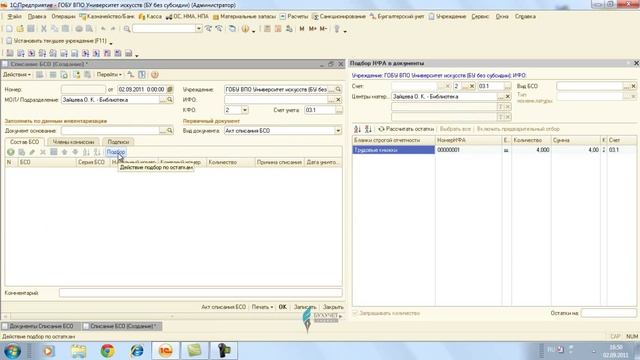
Task: Open the Calendar icon in main toolbar
Action: (x=278, y=29)
